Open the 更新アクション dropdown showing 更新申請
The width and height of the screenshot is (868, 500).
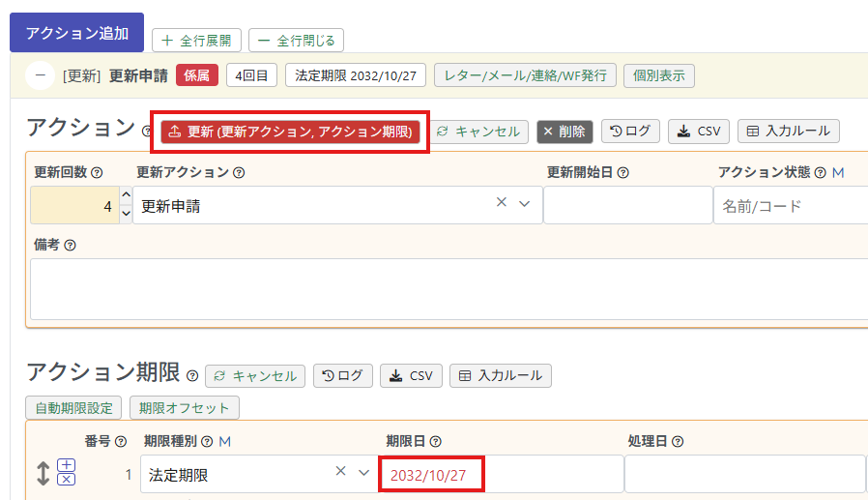pos(525,204)
